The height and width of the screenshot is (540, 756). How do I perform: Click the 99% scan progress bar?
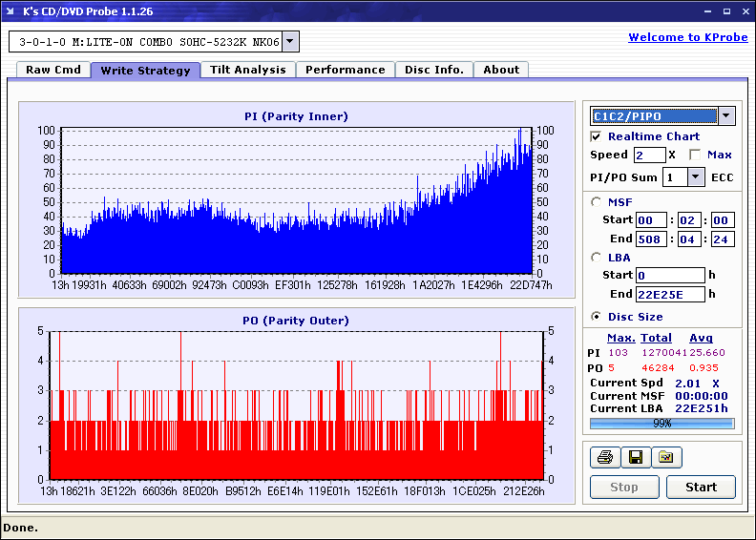(661, 423)
